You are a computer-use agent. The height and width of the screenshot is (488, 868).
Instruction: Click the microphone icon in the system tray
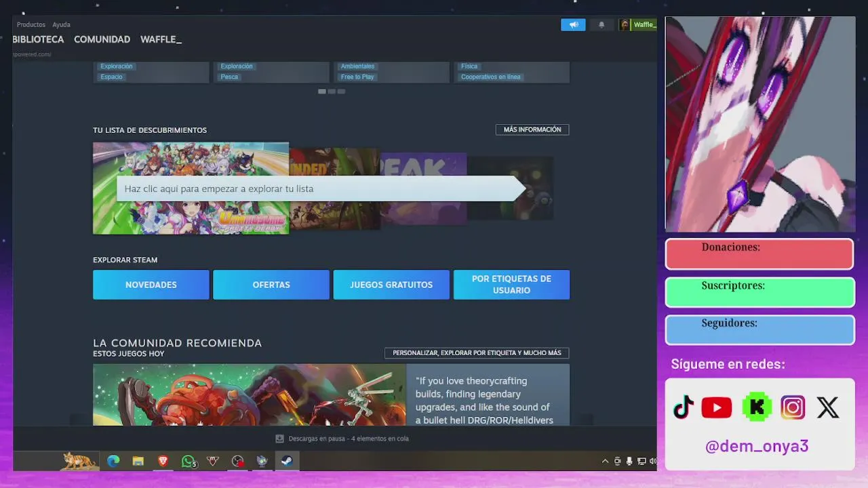(629, 462)
